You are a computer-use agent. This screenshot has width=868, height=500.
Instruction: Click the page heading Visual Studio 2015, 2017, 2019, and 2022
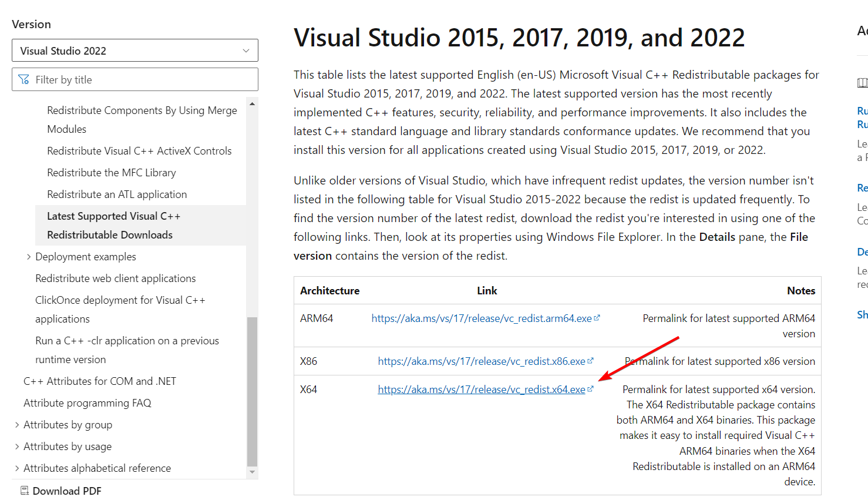click(519, 38)
